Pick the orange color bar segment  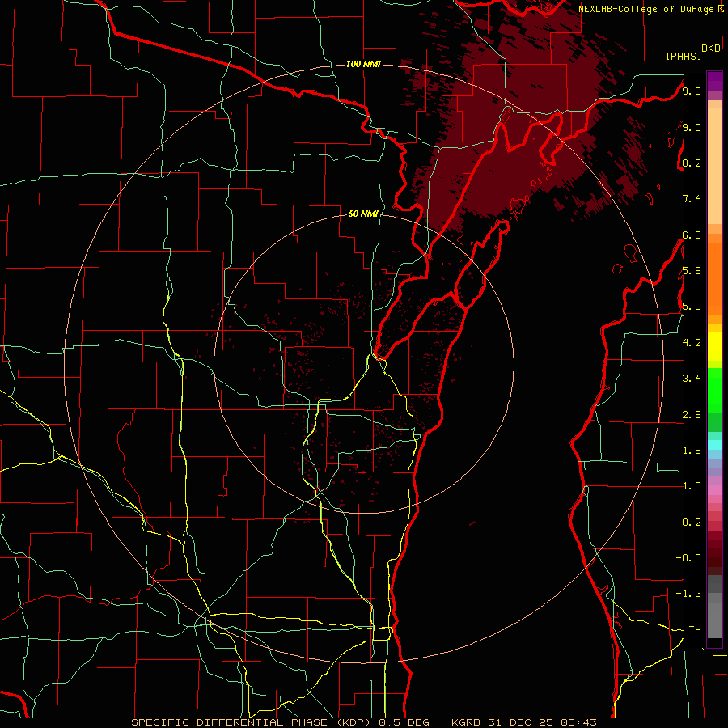(714, 280)
